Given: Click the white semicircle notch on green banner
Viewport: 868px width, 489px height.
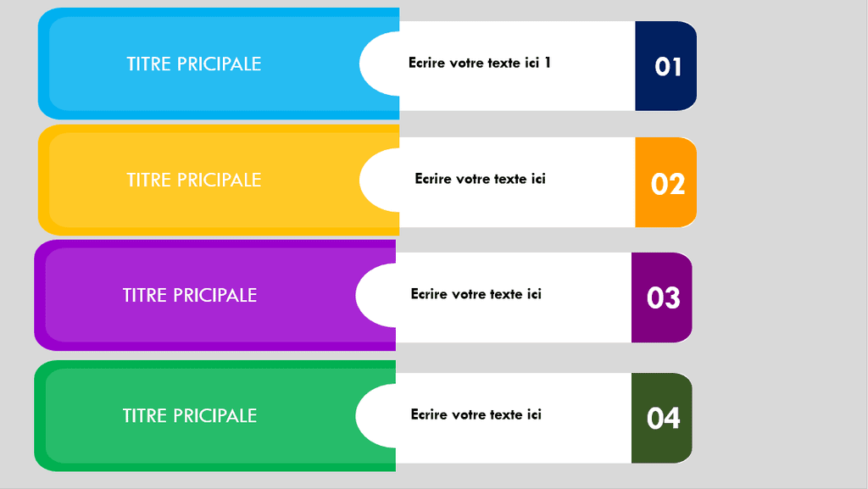Looking at the screenshot, I should coord(376,416).
